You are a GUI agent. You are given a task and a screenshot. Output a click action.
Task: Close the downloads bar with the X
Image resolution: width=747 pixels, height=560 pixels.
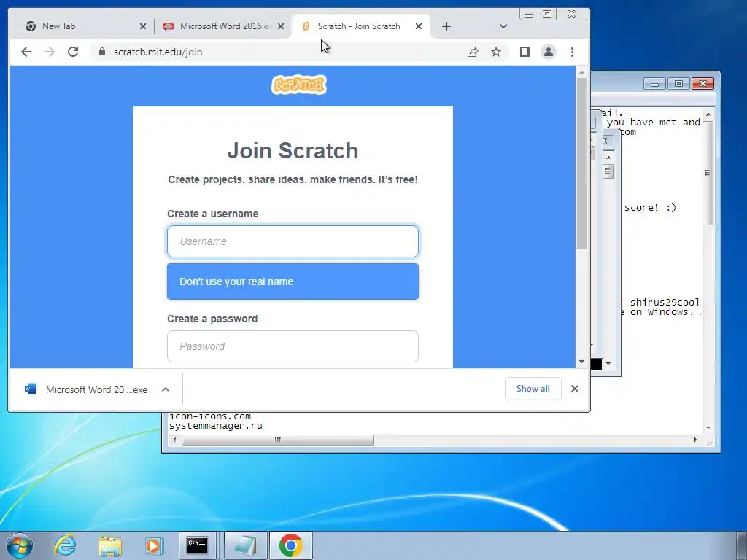pyautogui.click(x=575, y=389)
